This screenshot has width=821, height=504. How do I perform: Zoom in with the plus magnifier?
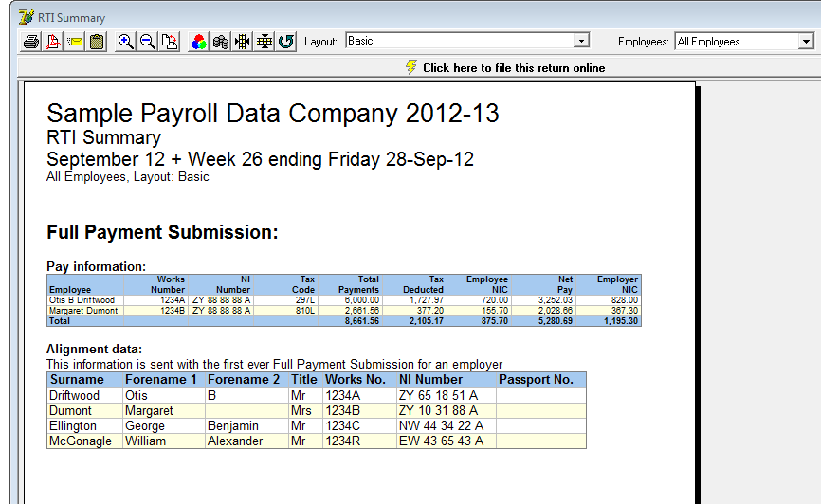tap(126, 42)
